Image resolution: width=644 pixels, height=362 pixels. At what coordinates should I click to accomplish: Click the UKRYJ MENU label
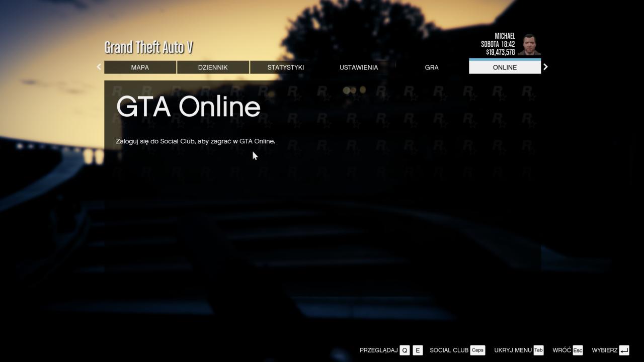click(513, 350)
